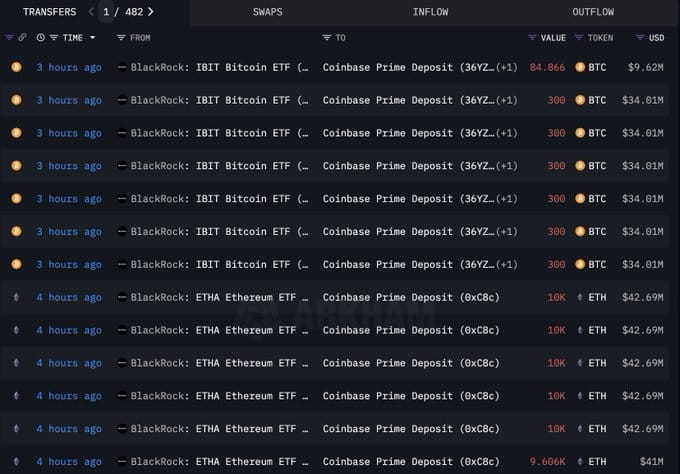
Task: Select the TRANSFERS tab
Action: coord(43,12)
